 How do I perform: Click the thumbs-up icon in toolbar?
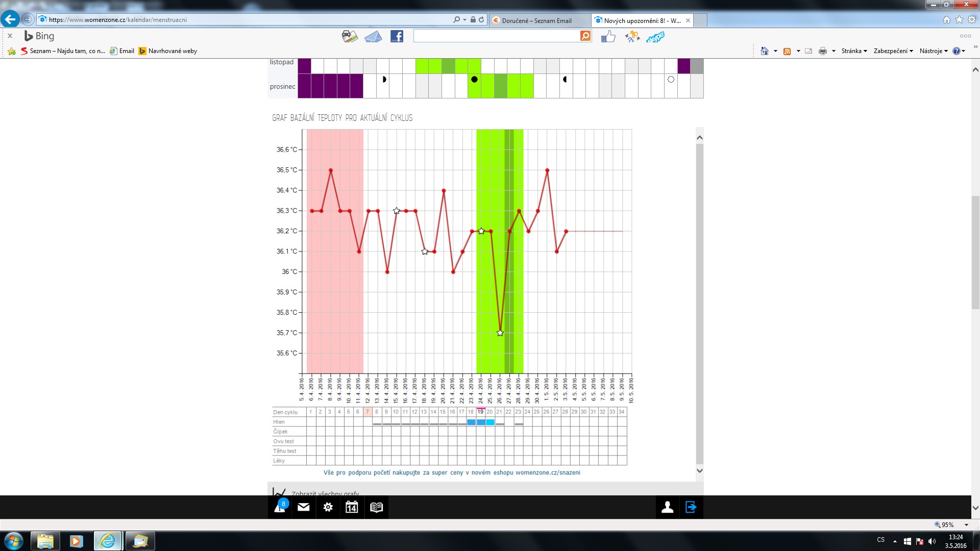point(608,36)
